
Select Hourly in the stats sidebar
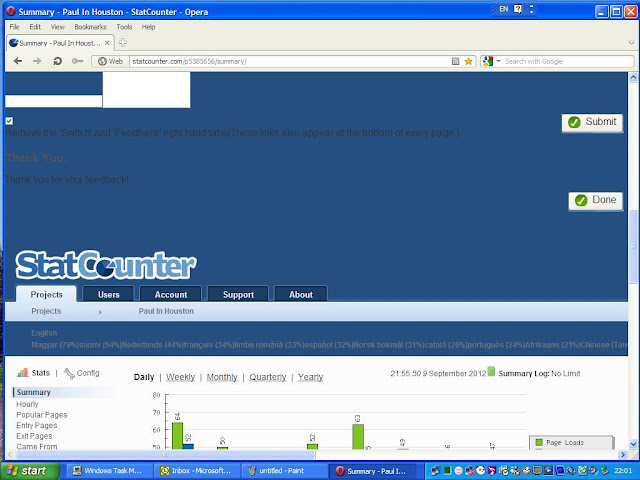click(x=27, y=404)
